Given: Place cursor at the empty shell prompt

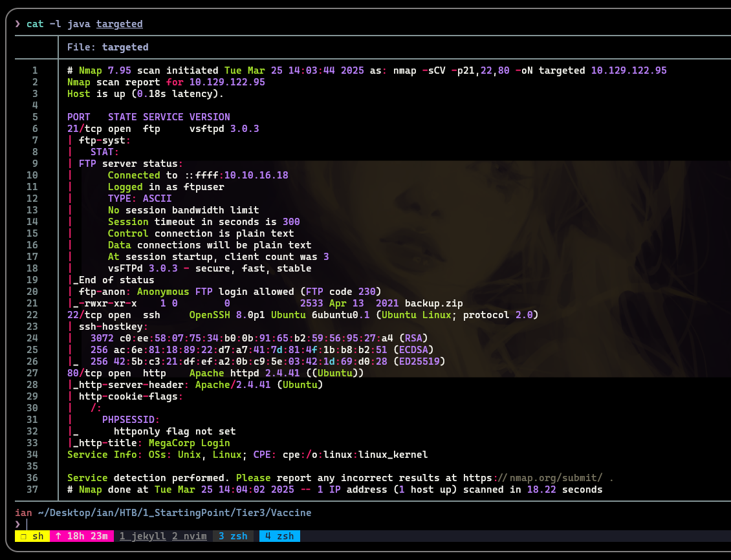Looking at the screenshot, I should click(x=28, y=524).
